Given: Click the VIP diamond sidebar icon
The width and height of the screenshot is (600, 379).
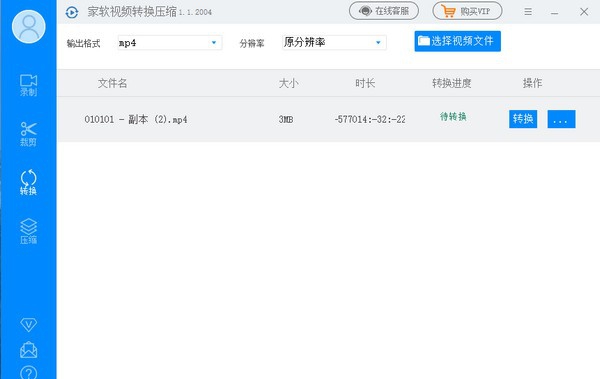Looking at the screenshot, I should [28, 325].
